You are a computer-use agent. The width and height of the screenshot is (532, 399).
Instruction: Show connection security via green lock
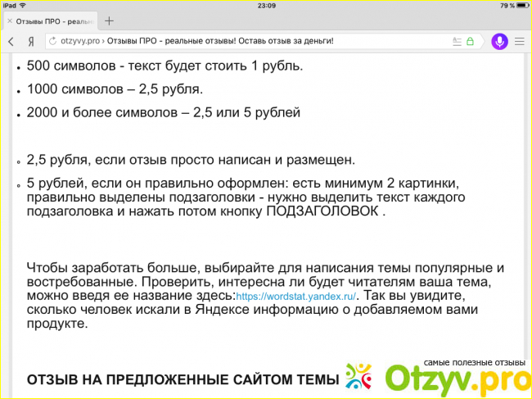(x=471, y=41)
